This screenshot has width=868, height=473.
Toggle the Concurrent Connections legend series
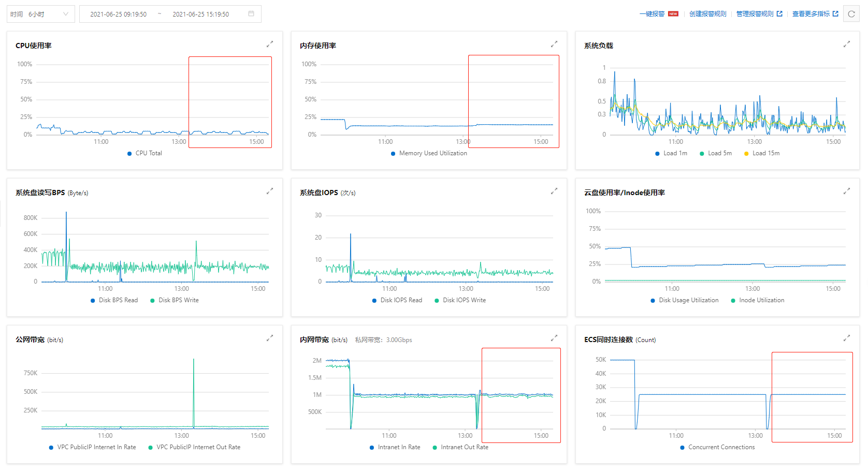coord(717,447)
